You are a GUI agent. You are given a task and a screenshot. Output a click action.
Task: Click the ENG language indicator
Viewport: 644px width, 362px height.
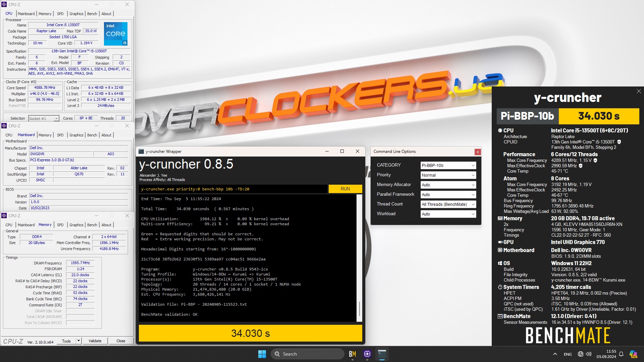[x=568, y=354]
